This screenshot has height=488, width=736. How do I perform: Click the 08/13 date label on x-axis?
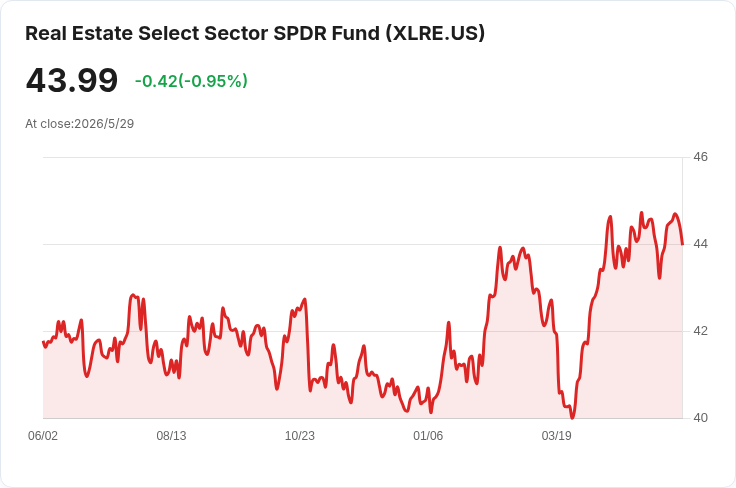coord(171,435)
